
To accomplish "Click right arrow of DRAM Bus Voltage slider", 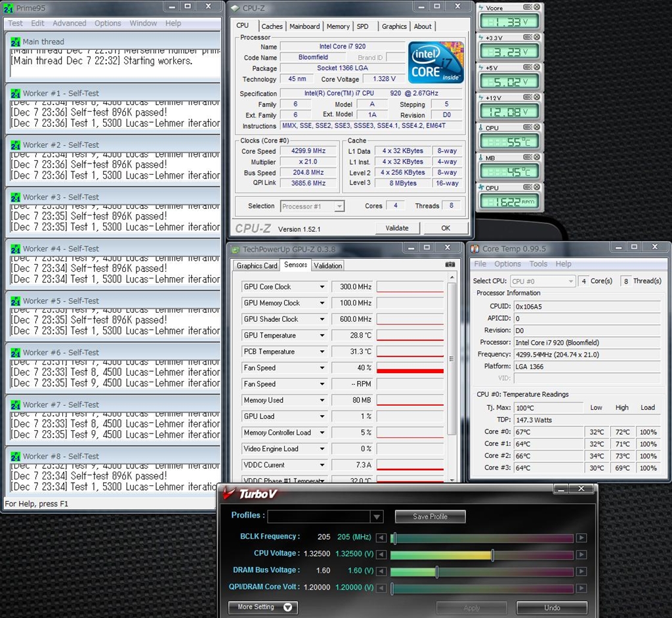I will [581, 572].
